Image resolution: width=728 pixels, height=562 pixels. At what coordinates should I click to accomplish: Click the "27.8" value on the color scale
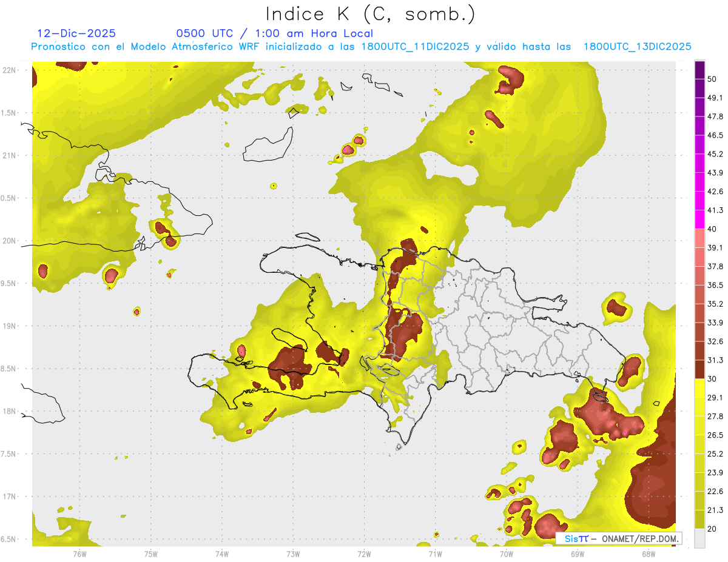coord(716,416)
